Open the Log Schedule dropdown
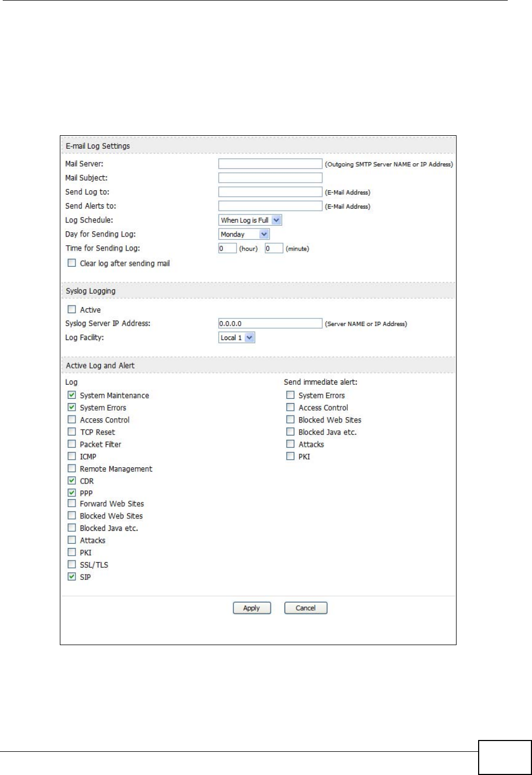532x775 pixels. (250, 220)
